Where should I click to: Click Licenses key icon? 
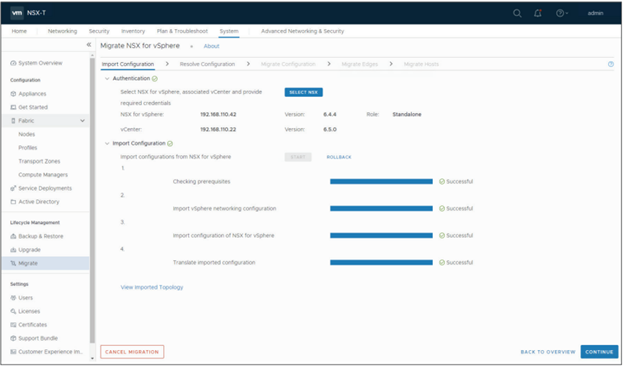tap(13, 311)
